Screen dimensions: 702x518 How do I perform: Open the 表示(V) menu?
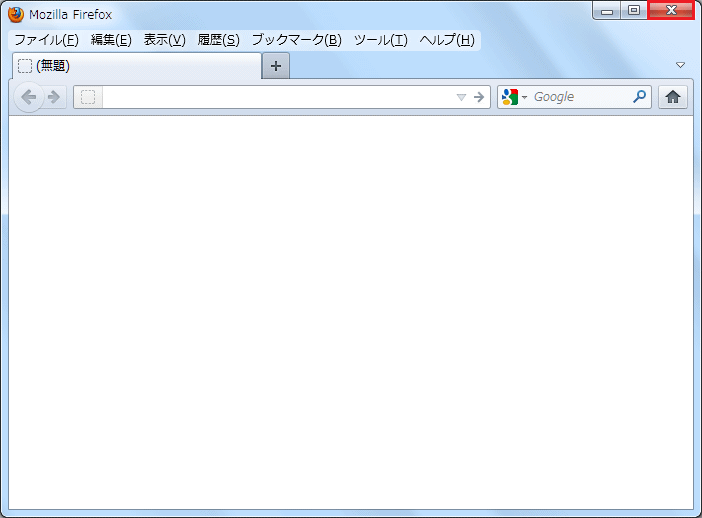point(164,40)
